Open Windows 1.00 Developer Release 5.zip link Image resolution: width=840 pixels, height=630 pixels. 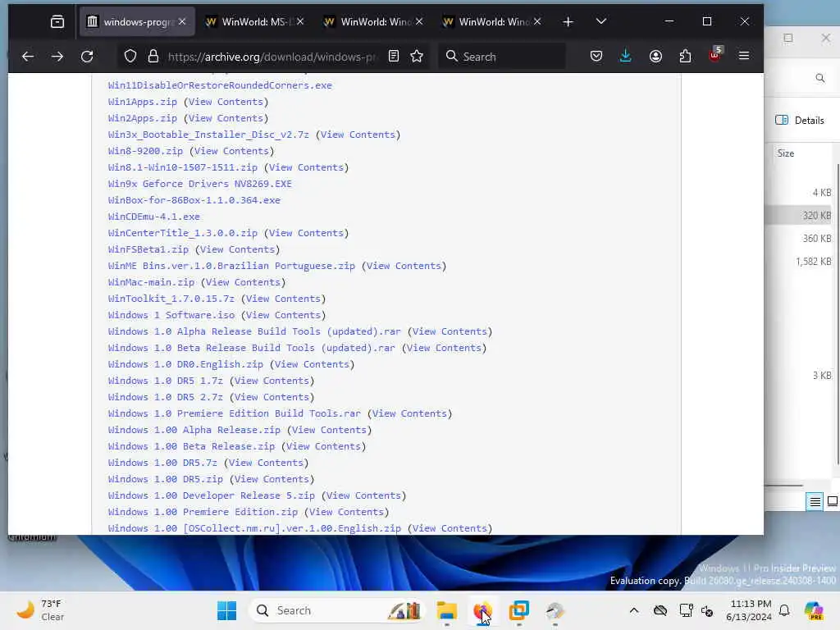coord(211,495)
